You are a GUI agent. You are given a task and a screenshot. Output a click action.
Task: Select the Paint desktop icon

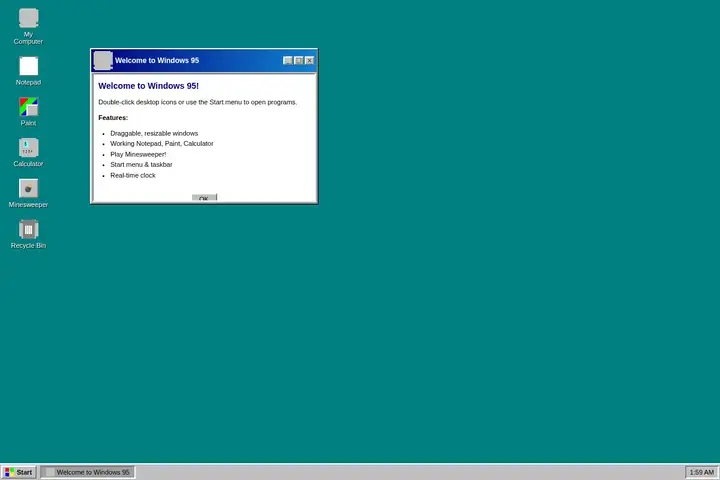[28, 112]
